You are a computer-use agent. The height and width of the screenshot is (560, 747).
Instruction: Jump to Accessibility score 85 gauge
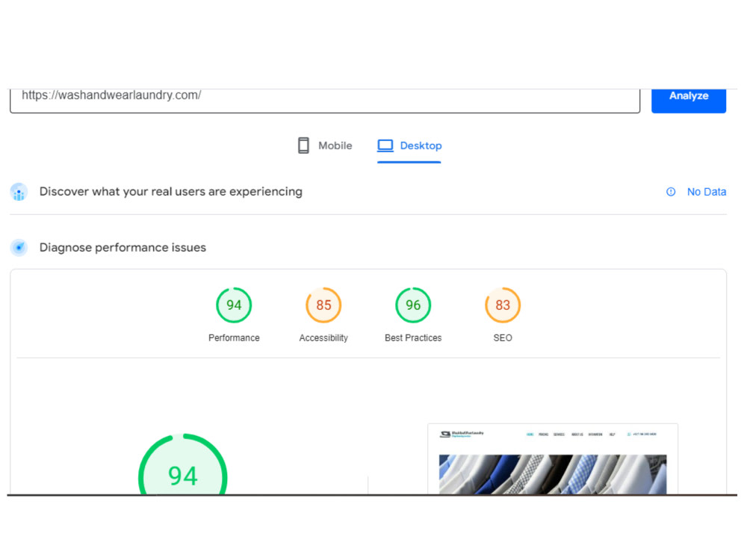(x=323, y=305)
